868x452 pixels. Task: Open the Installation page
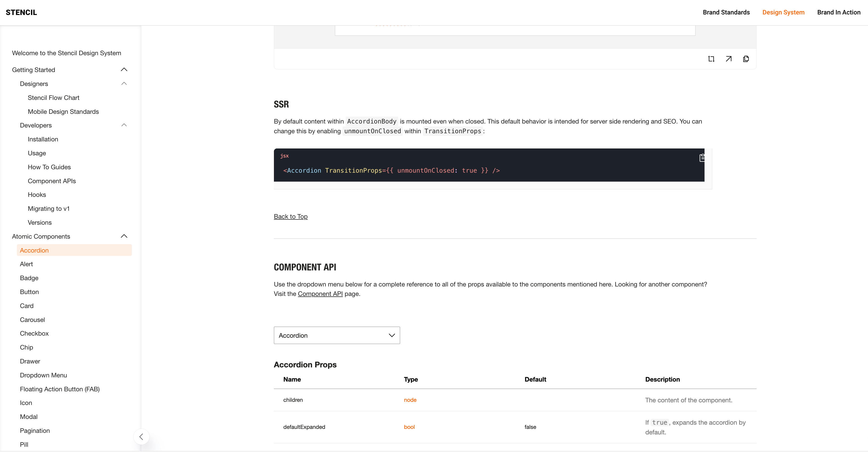(x=43, y=139)
